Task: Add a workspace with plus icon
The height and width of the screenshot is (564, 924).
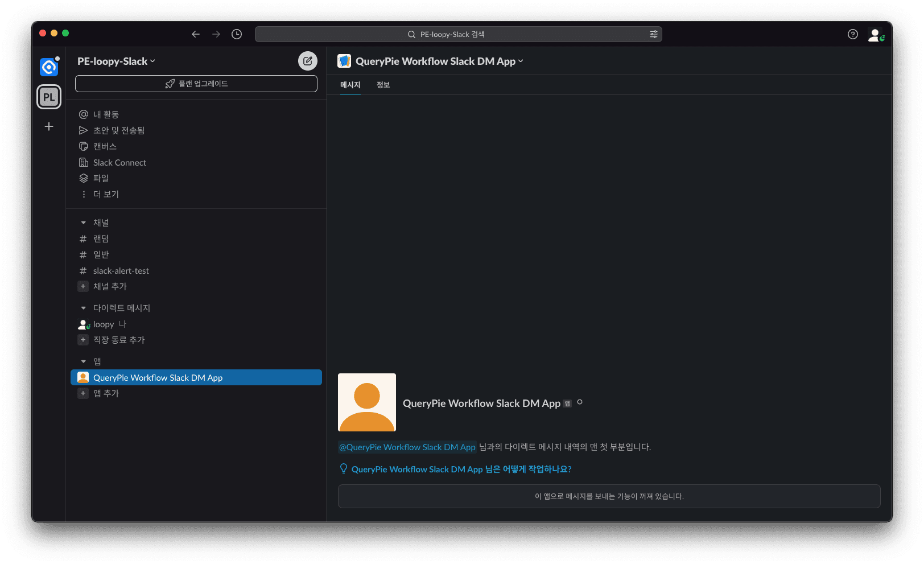Action: click(49, 126)
